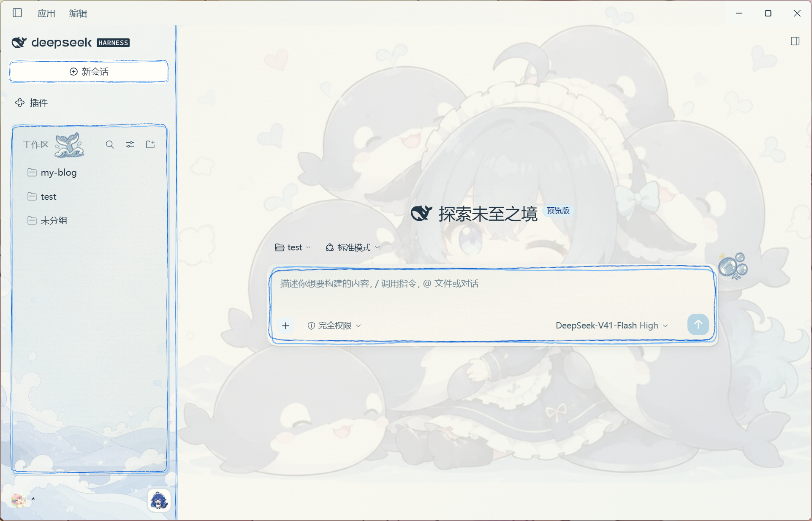This screenshot has height=521, width=812.
Task: Expand the 标准模式 mode dropdown
Action: pos(353,247)
